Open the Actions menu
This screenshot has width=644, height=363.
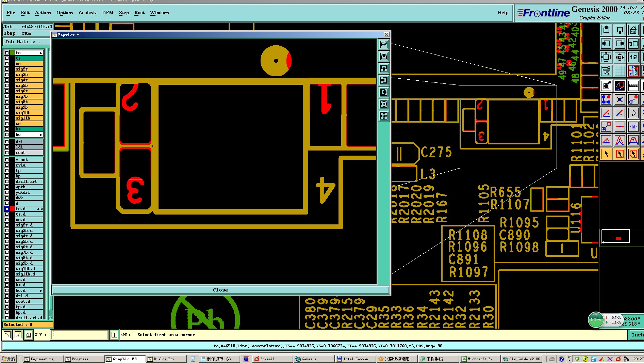click(43, 13)
